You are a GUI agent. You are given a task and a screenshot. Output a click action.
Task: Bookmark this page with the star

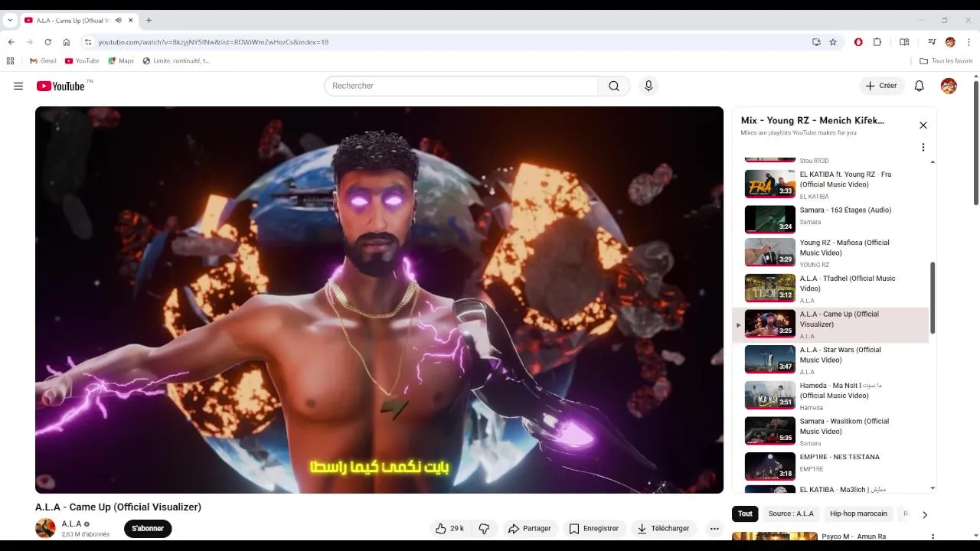tap(833, 42)
